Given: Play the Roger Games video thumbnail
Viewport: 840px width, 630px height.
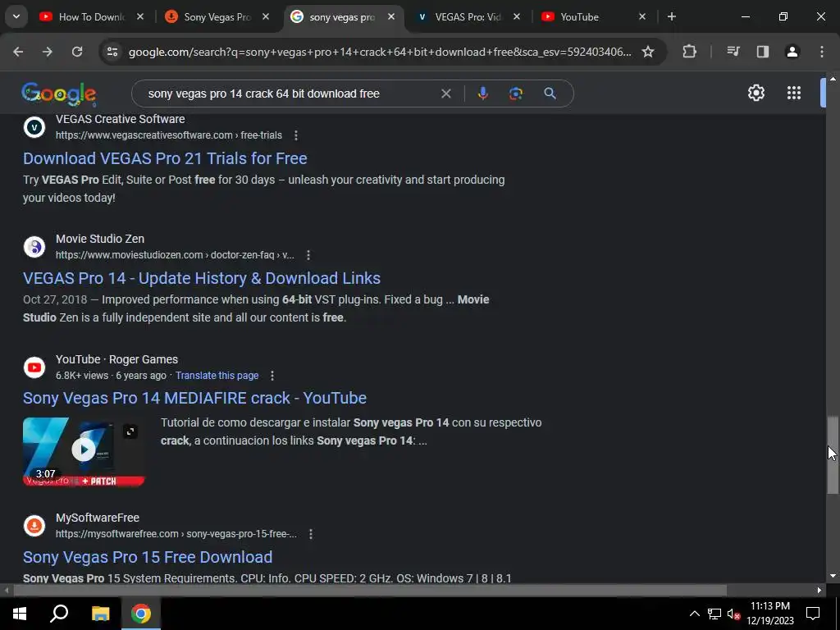Looking at the screenshot, I should (x=84, y=452).
